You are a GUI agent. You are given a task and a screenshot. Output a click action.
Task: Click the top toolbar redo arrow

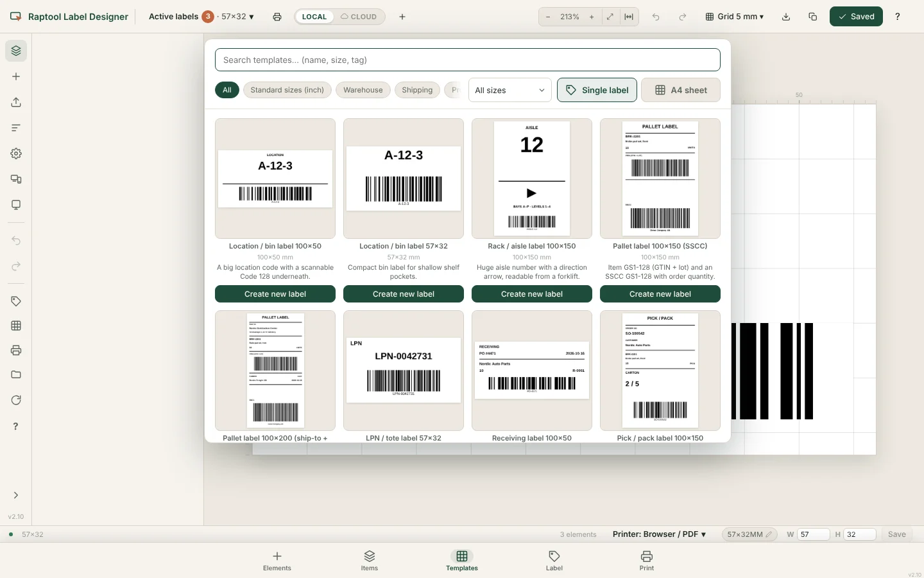[x=683, y=17]
